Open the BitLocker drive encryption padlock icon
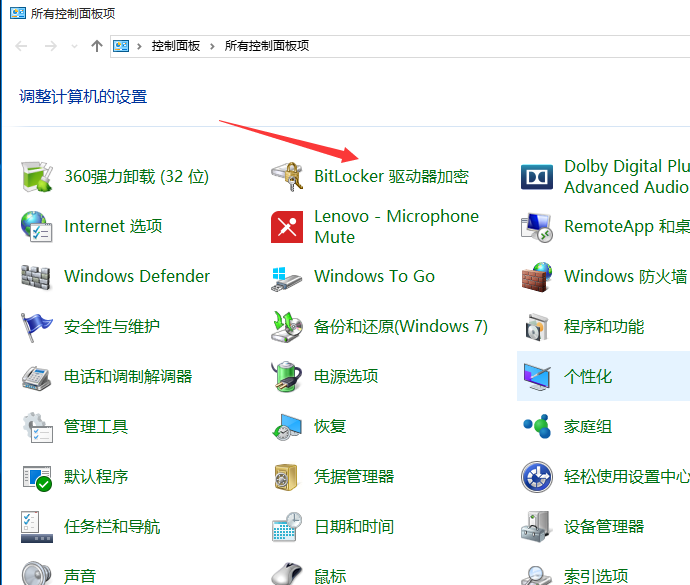The width and height of the screenshot is (690, 585). click(x=287, y=177)
